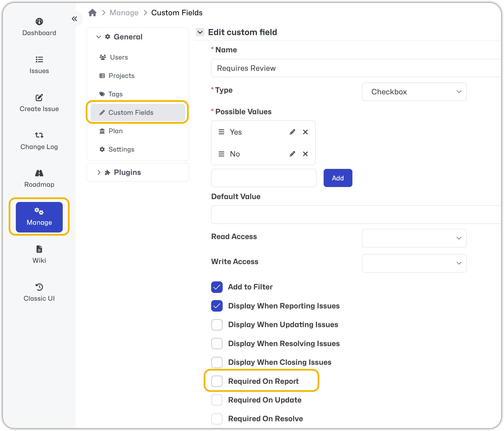
Task: Open the Read Access dropdown
Action: pyautogui.click(x=414, y=238)
